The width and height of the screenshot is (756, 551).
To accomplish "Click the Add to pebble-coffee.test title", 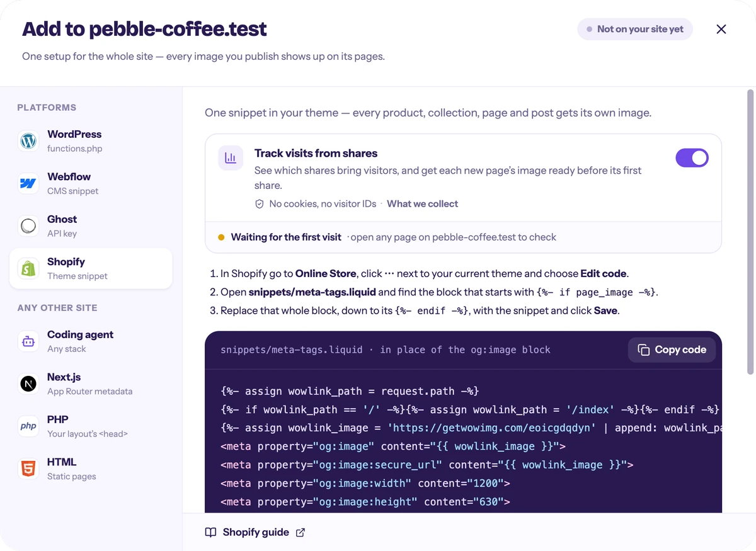I will pyautogui.click(x=144, y=29).
